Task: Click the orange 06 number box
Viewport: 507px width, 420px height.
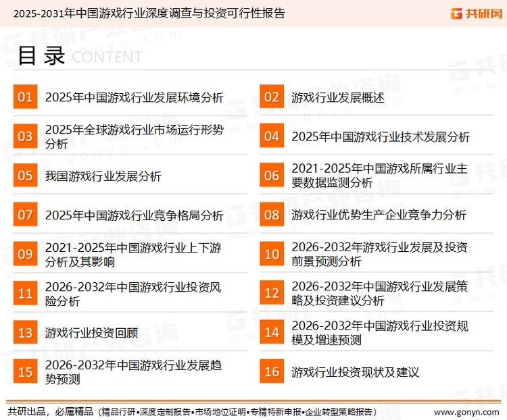Action: click(272, 176)
